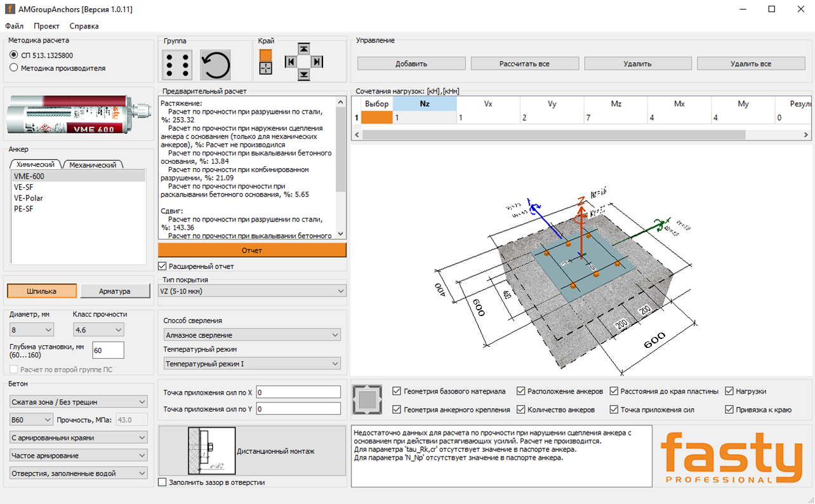Open the Справка menu
The image size is (815, 504).
coord(84,26)
